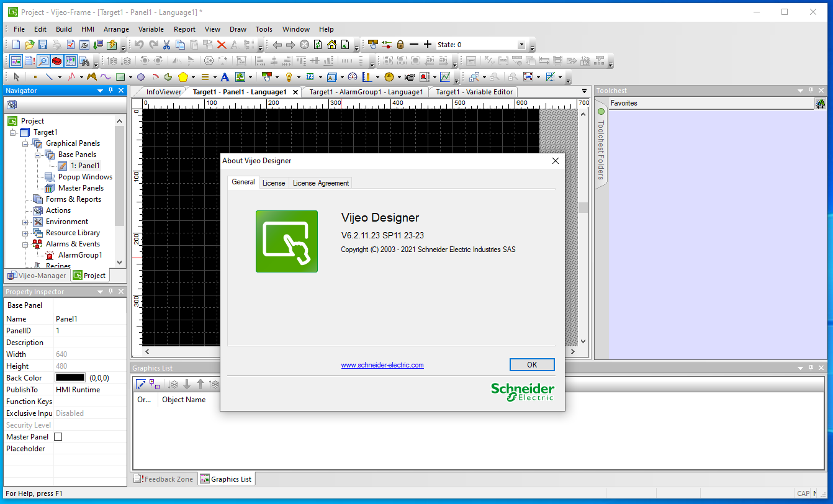The width and height of the screenshot is (833, 504).
Task: Select the arrow pointer Selection tool
Action: tap(17, 77)
